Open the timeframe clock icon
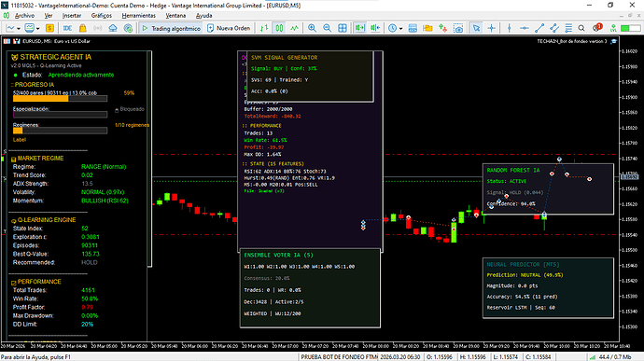Screen dimensions: 644x361 pos(393,28)
